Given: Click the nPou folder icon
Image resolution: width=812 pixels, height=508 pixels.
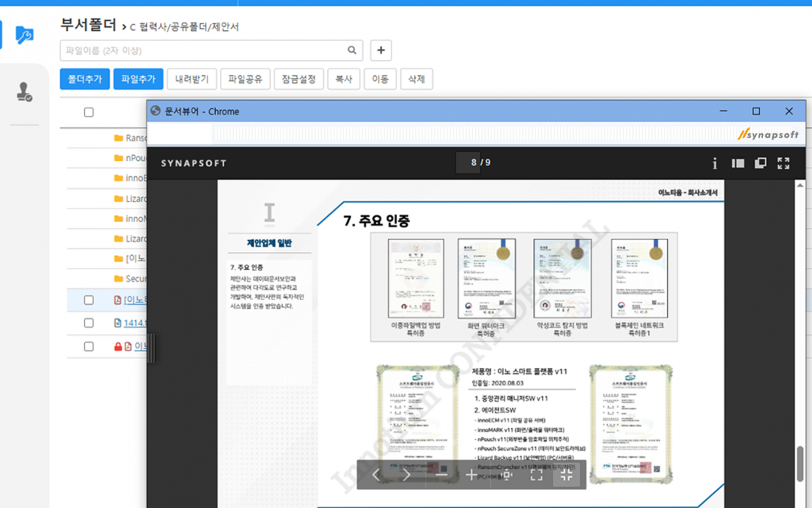Looking at the screenshot, I should (x=119, y=158).
